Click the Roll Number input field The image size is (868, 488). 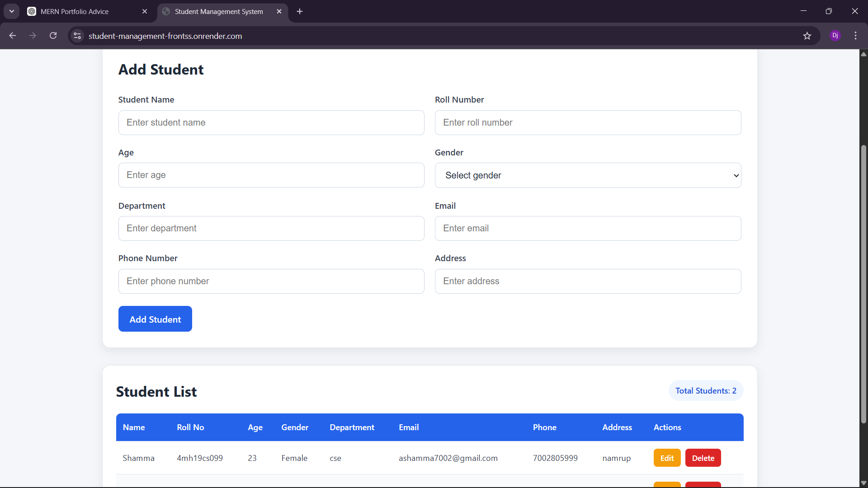588,122
